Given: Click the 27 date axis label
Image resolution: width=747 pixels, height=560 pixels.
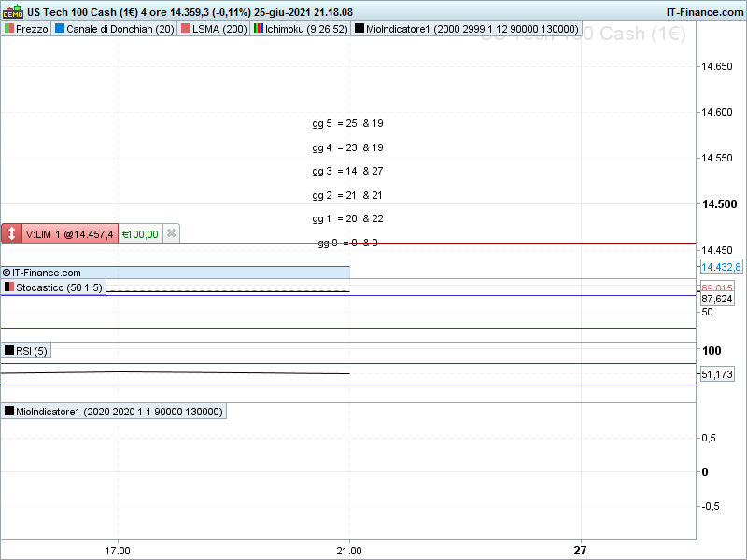Looking at the screenshot, I should pos(580,550).
